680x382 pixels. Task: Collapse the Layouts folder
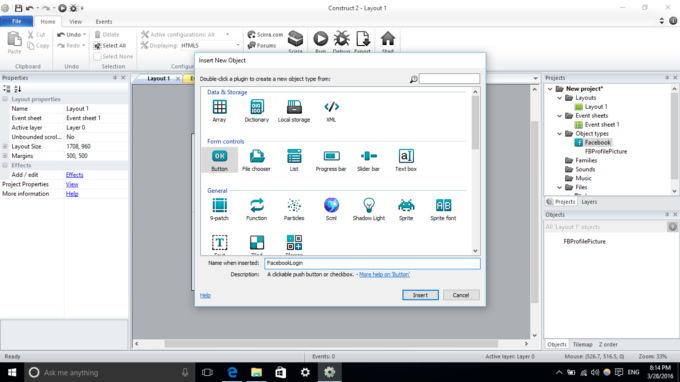point(559,98)
